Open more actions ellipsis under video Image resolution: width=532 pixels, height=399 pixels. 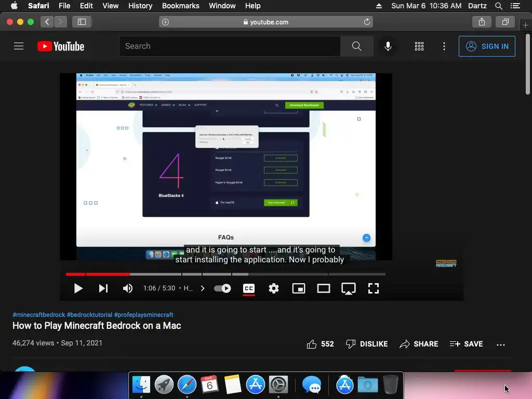tap(501, 345)
